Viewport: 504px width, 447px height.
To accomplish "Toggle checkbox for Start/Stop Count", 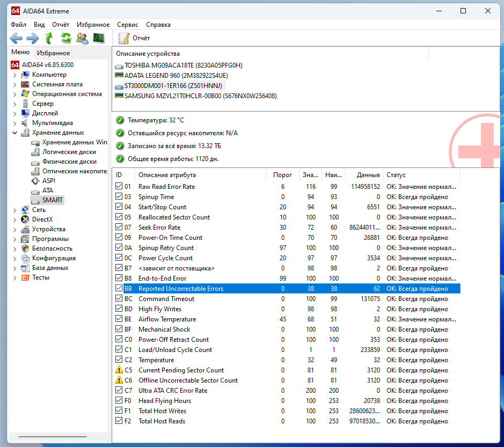I will pyautogui.click(x=119, y=207).
